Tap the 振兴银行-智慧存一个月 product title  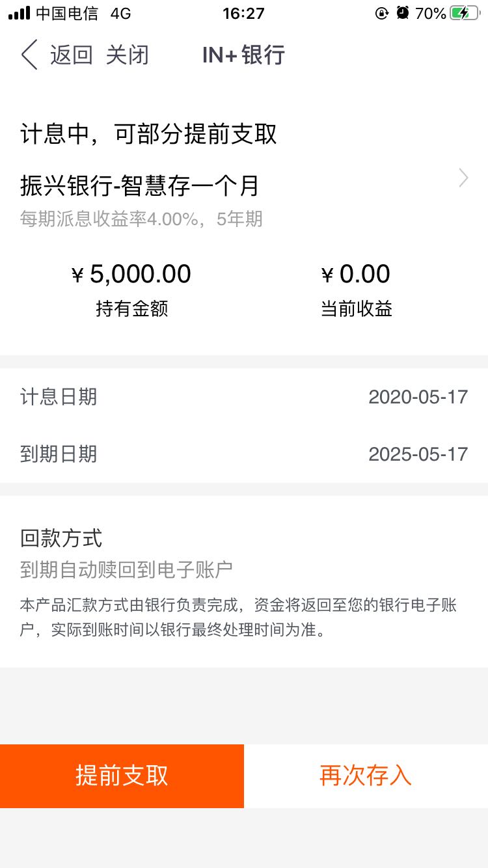point(140,186)
